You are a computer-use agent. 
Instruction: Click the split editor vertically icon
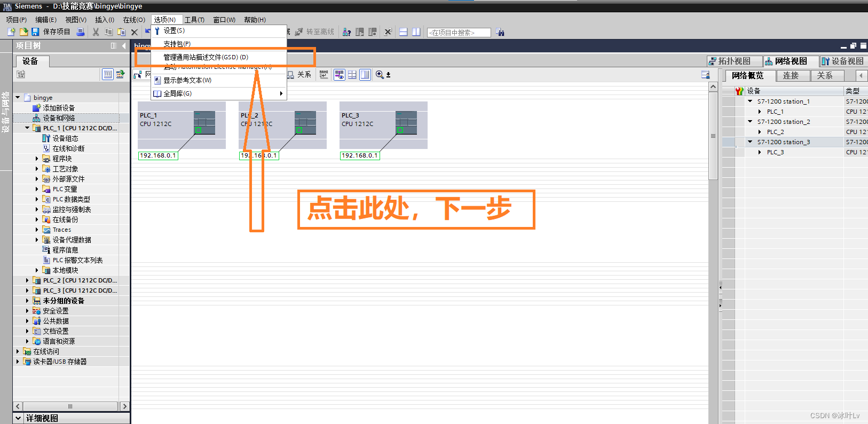point(416,32)
